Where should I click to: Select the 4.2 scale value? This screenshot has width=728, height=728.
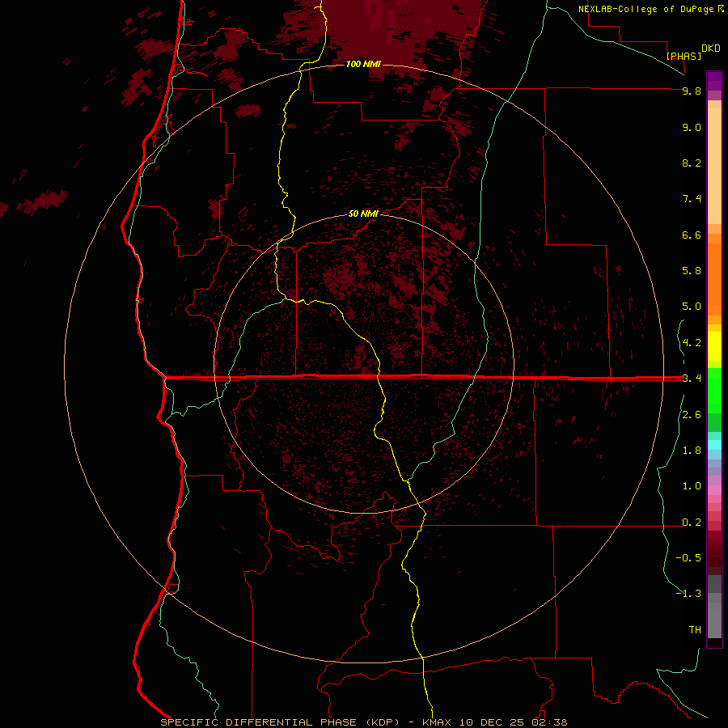pos(692,343)
